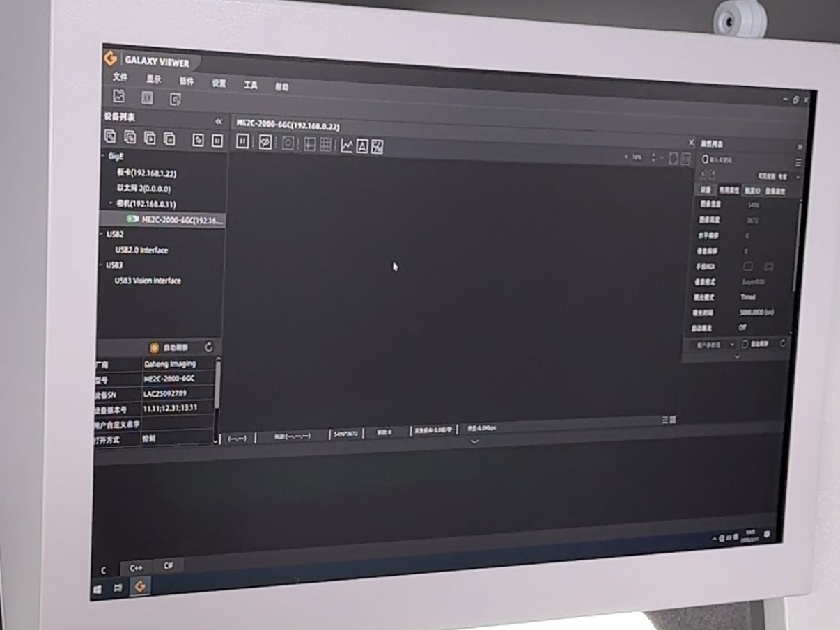The height and width of the screenshot is (630, 840).
Task: Collapse the 192.168.0.11 camera network node
Action: click(111, 203)
